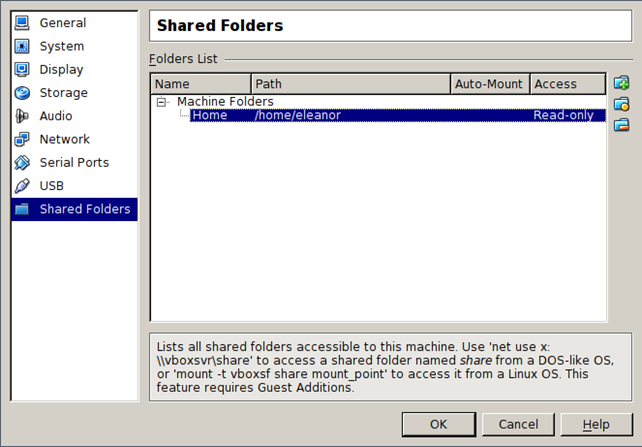The width and height of the screenshot is (642, 447).
Task: Click the USB plug icon
Action: [22, 186]
